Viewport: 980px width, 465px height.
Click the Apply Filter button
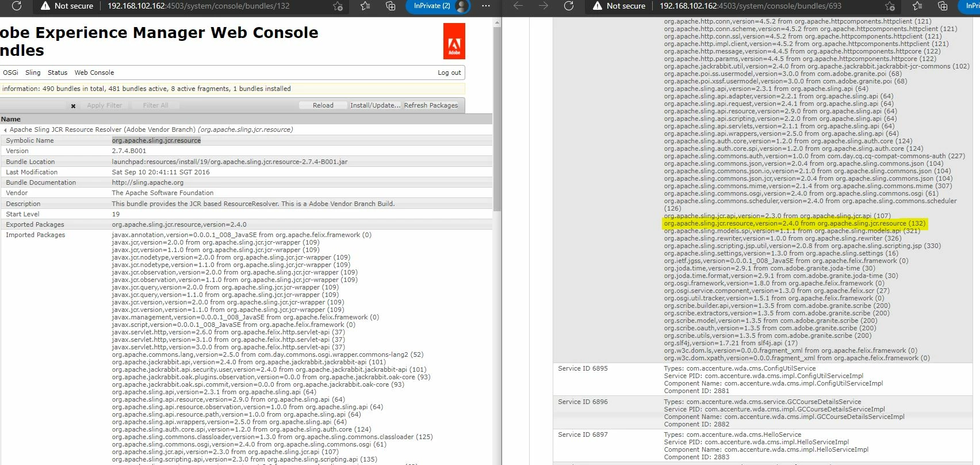pos(105,105)
